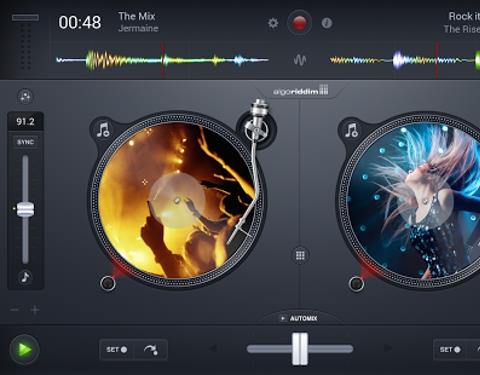Image resolution: width=480 pixels, height=375 pixels.
Task: Click the 00:48 elapsed time display
Action: coord(80,23)
